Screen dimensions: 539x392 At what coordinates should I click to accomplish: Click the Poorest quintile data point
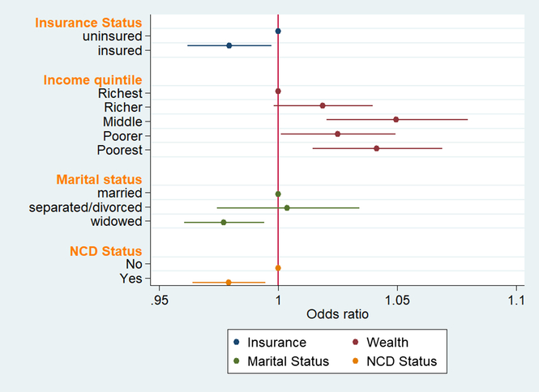377,148
